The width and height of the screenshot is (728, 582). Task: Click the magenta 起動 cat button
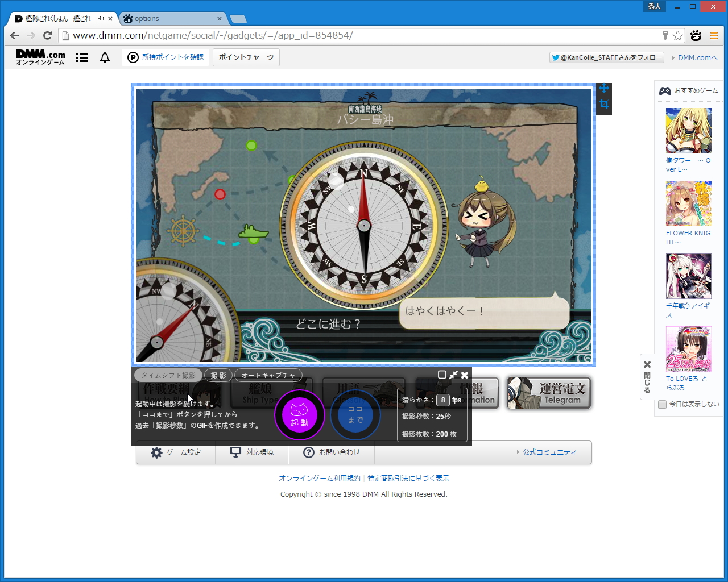300,415
